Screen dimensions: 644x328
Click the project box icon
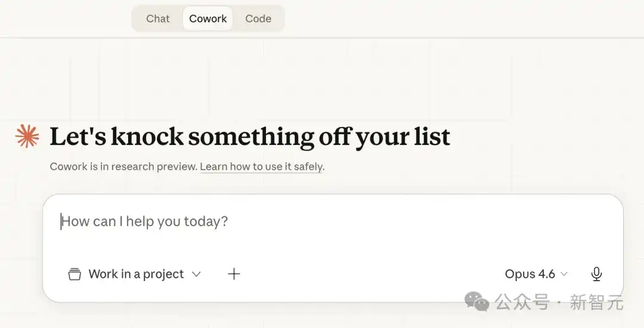pyautogui.click(x=75, y=274)
